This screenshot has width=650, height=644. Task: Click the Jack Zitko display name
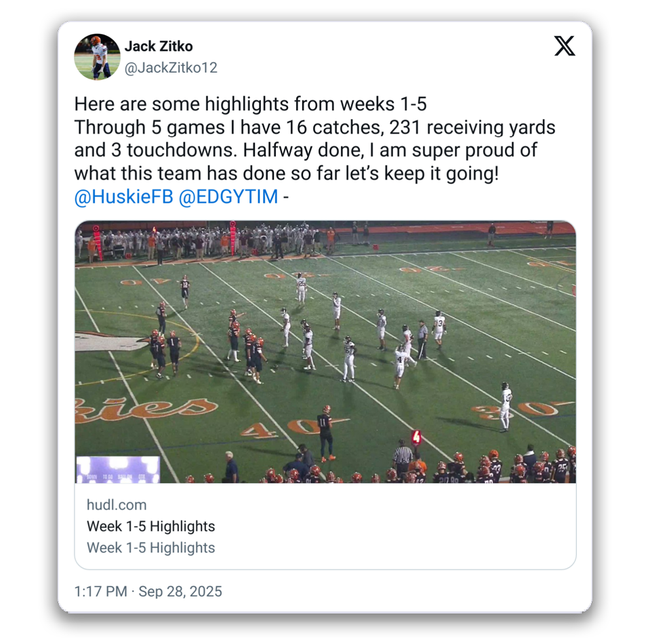point(159,46)
